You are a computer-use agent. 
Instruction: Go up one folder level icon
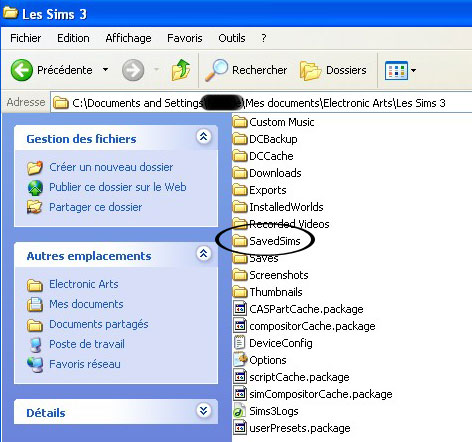[x=181, y=70]
